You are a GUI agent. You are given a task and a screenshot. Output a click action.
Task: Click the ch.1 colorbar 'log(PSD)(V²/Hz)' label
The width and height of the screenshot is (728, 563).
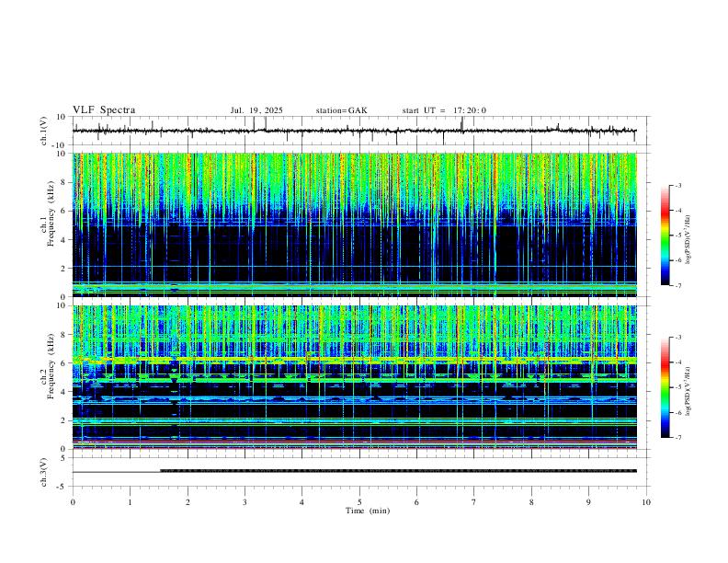point(688,240)
